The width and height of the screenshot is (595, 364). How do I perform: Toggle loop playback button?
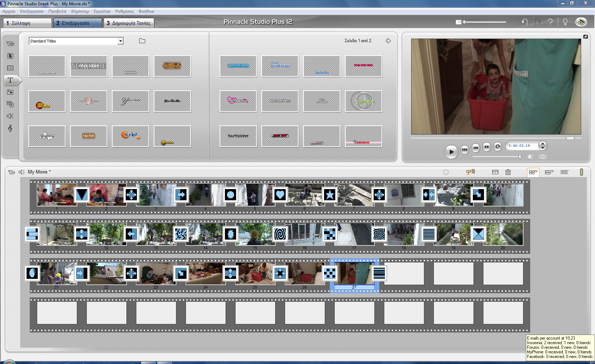point(498,147)
